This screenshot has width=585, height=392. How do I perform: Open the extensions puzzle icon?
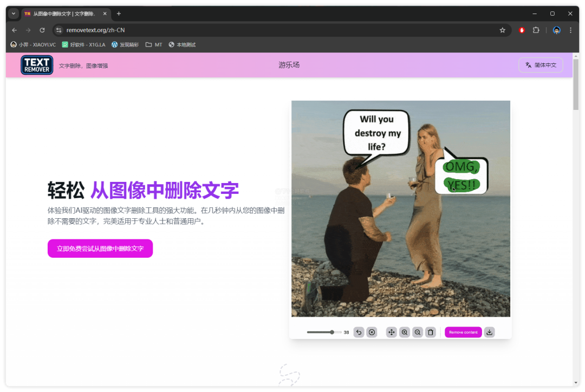[536, 30]
